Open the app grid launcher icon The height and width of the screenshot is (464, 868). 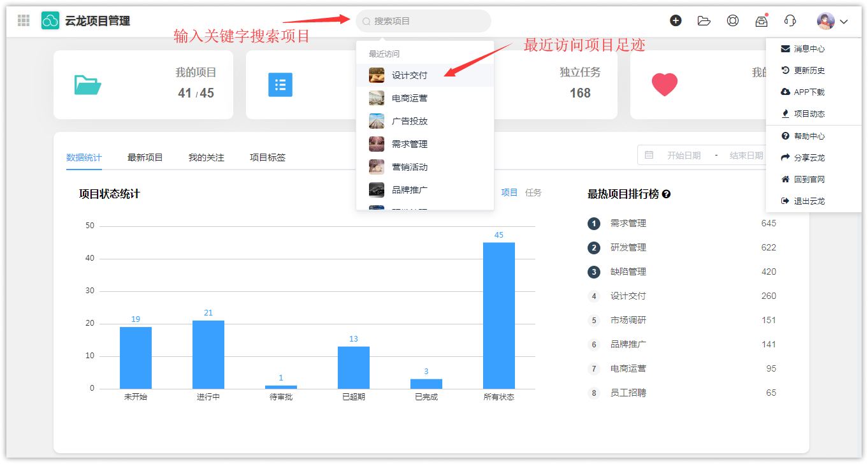24,21
